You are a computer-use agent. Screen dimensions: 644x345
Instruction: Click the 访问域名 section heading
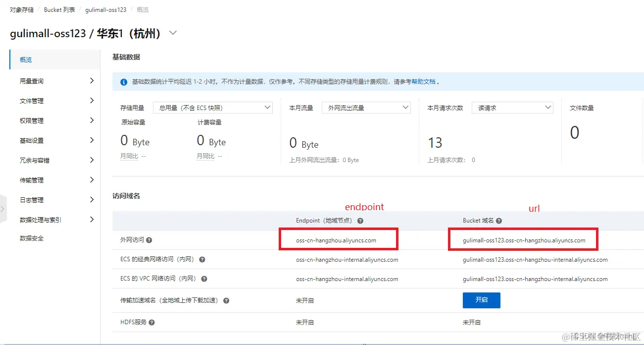(x=126, y=196)
